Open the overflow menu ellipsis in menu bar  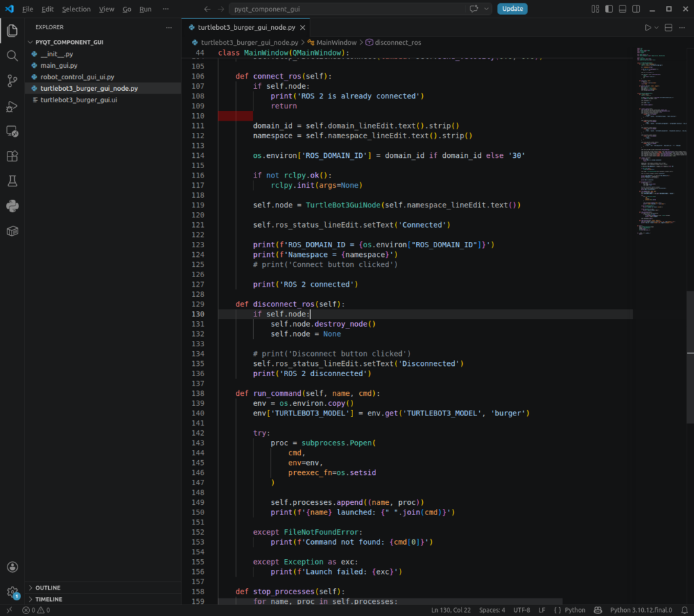165,9
